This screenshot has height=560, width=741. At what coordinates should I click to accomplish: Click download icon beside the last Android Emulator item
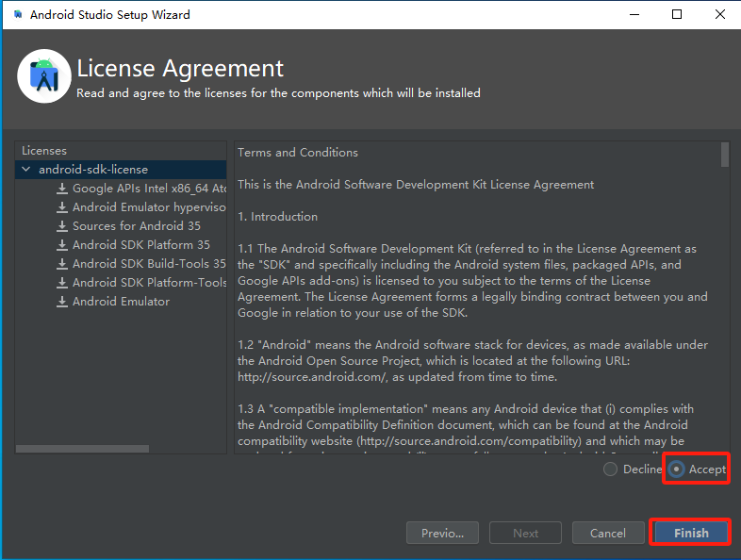tap(62, 302)
